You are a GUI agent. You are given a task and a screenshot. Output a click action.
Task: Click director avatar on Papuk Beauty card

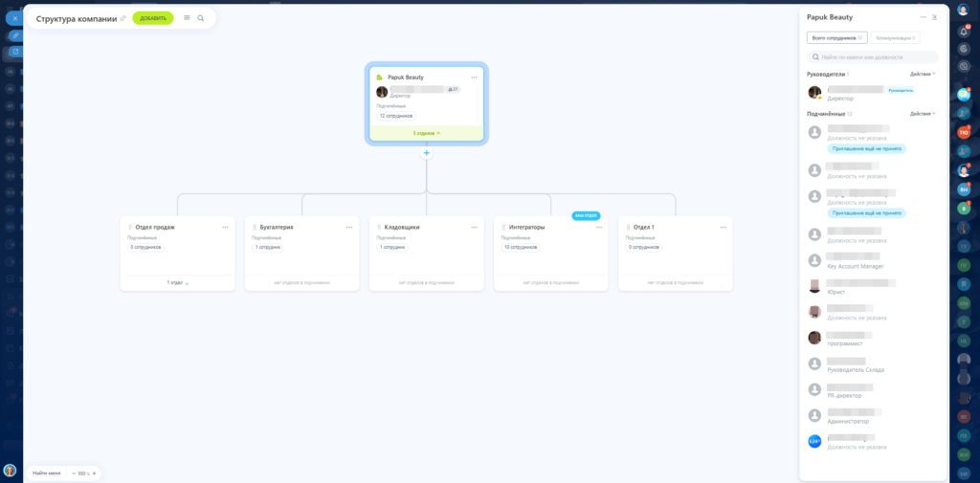pos(382,92)
